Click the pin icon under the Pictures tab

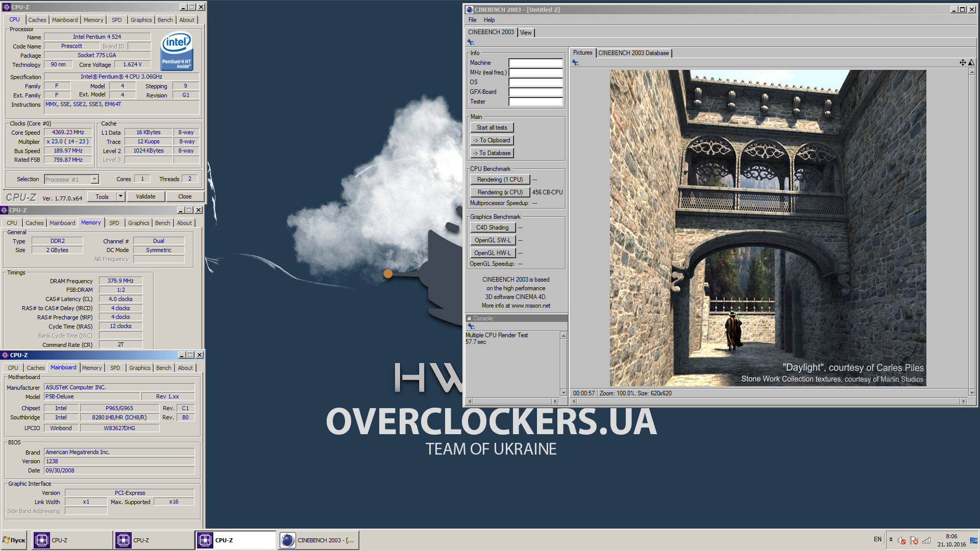click(575, 63)
